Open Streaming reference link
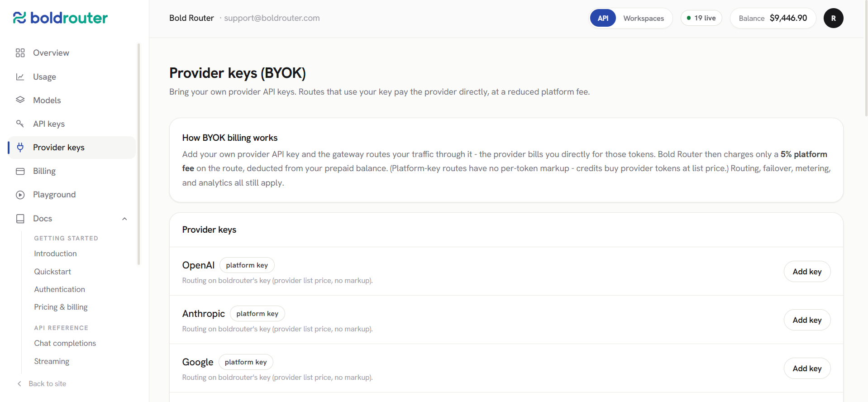 (x=52, y=361)
